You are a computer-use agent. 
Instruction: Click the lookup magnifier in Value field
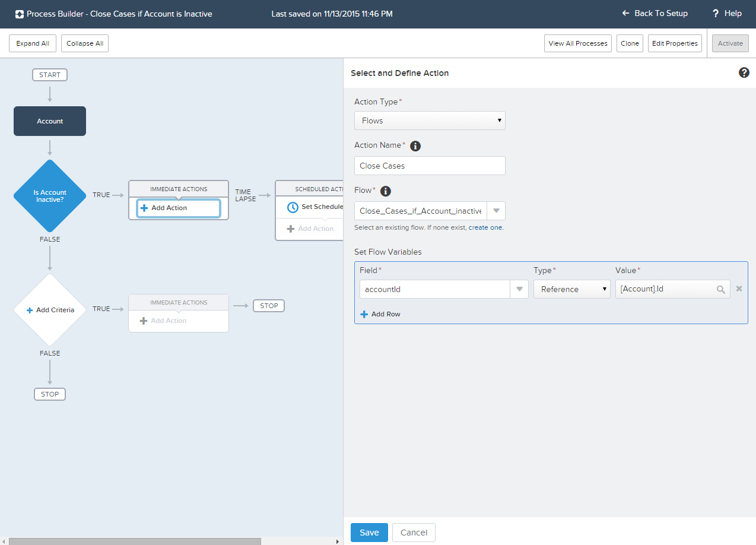(x=720, y=289)
